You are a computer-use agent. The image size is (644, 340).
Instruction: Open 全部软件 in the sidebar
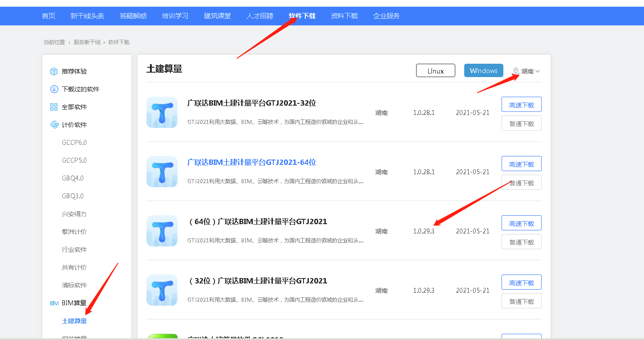point(74,107)
